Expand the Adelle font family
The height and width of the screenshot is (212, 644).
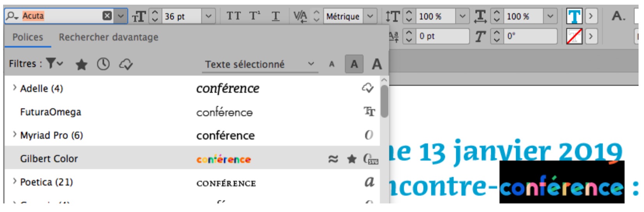click(x=14, y=88)
